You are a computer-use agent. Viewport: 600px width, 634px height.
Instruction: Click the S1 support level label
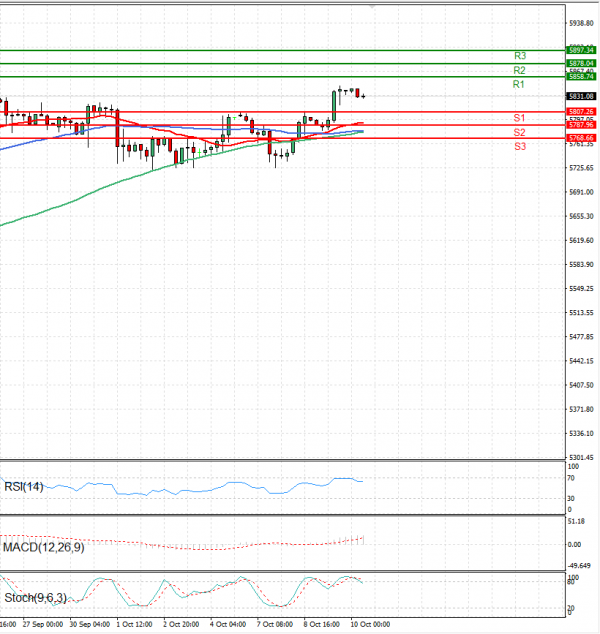click(519, 118)
